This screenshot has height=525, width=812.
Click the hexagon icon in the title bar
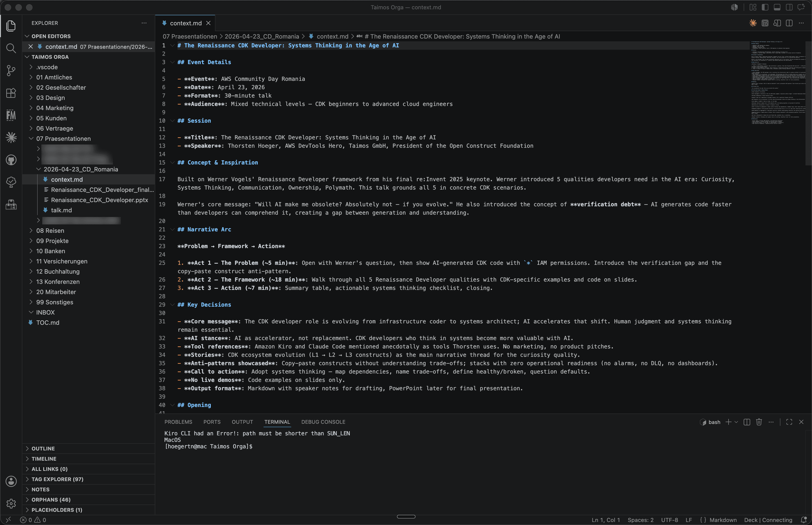coord(734,7)
